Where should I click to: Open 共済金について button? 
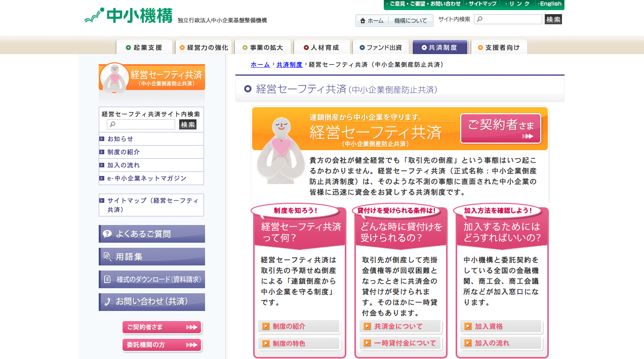pyautogui.click(x=400, y=327)
